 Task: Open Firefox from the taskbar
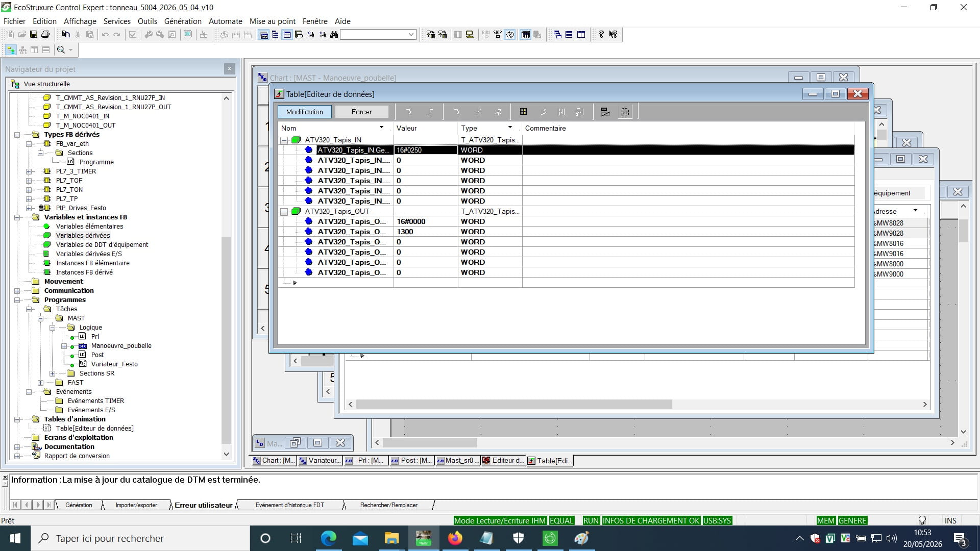455,538
